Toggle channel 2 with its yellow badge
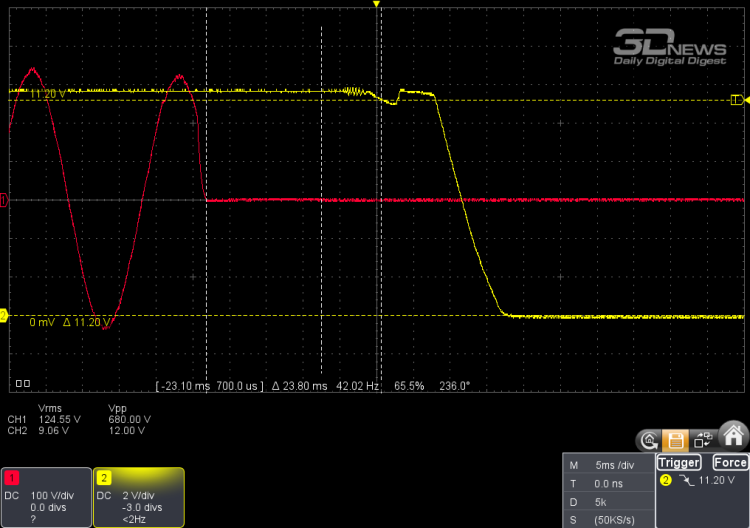This screenshot has width=750, height=528. pyautogui.click(x=105, y=477)
